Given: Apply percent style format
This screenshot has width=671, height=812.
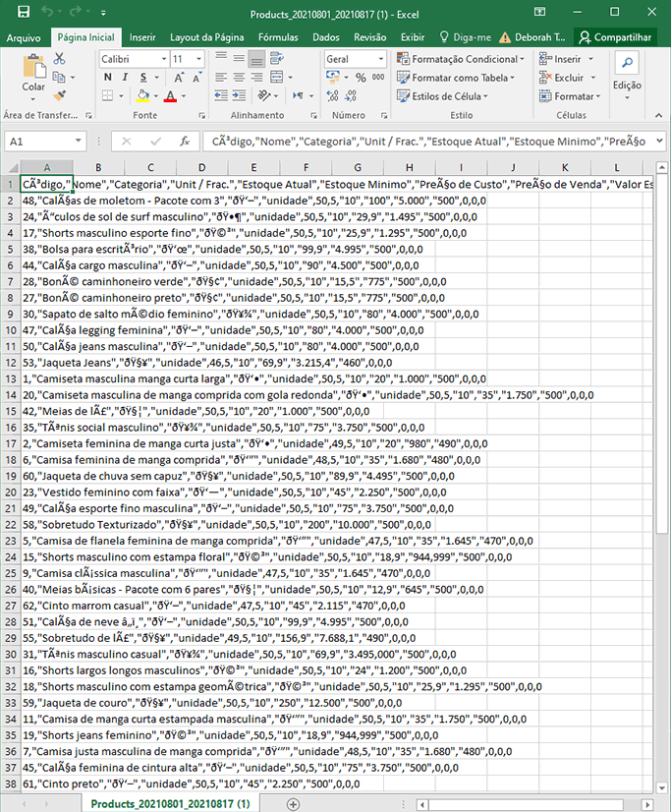Looking at the screenshot, I should tap(361, 78).
